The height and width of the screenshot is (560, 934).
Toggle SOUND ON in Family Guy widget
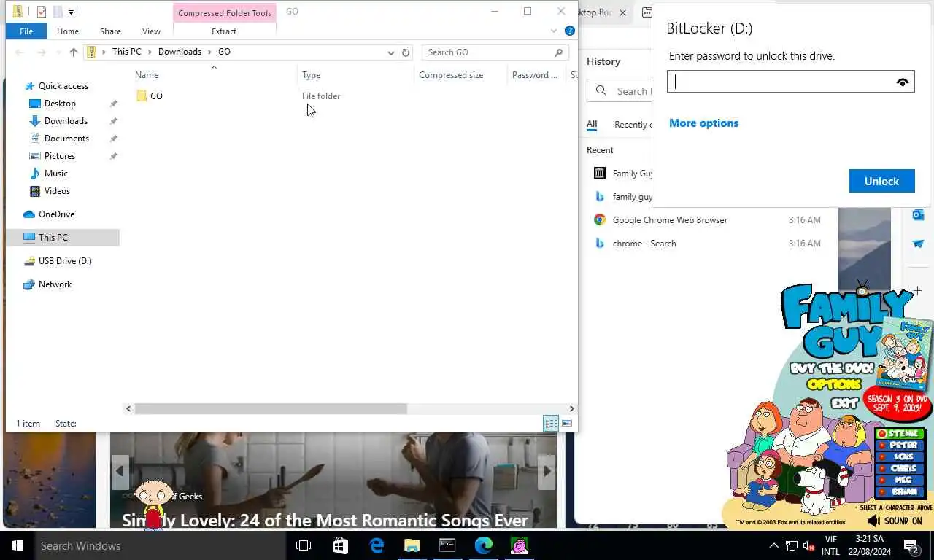pyautogui.click(x=895, y=521)
